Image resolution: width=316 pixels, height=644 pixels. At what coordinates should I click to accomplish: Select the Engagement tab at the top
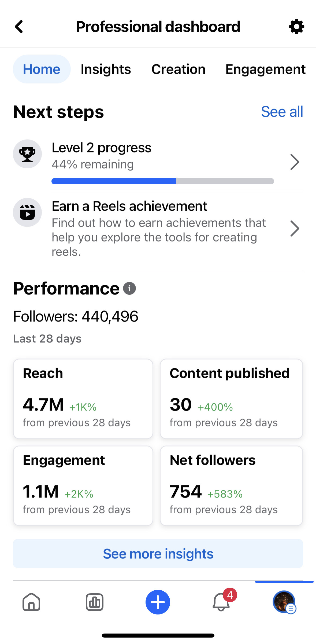(x=265, y=69)
